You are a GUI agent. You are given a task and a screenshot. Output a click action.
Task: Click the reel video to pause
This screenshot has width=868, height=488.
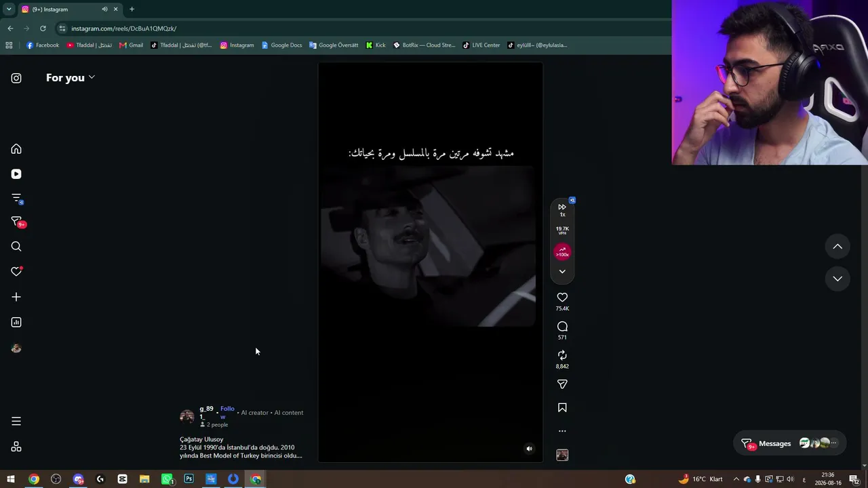coord(431,262)
